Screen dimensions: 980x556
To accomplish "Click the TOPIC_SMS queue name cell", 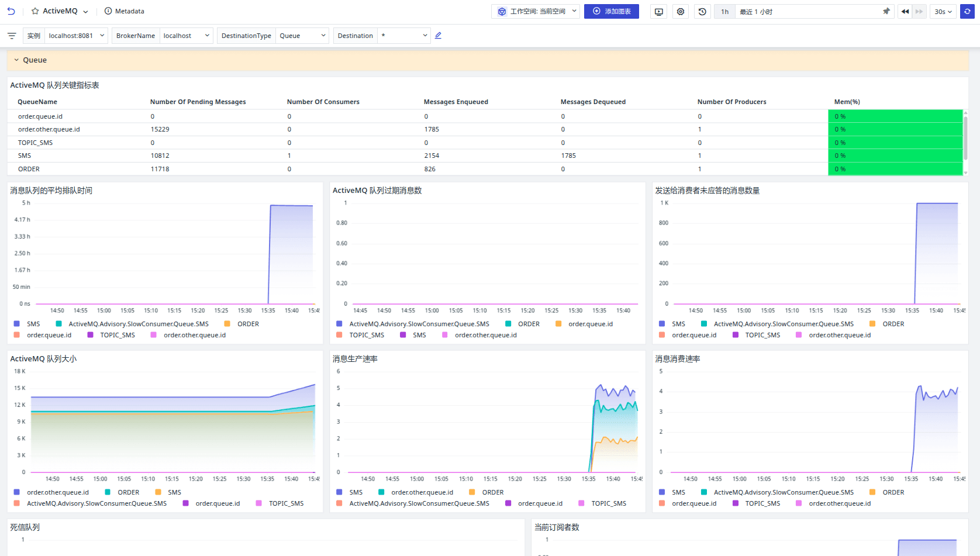I will point(35,143).
